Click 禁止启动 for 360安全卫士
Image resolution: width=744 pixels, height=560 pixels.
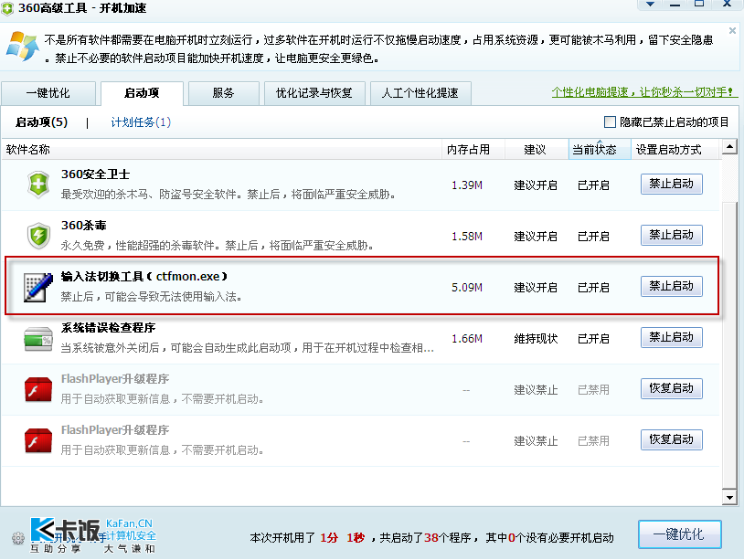tap(672, 184)
